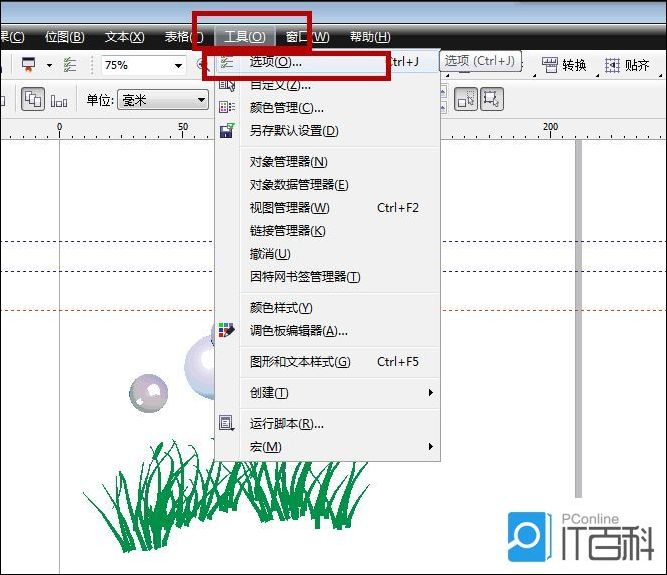The image size is (667, 575).
Task: Open the 帮助(H) menu
Action: [x=370, y=37]
